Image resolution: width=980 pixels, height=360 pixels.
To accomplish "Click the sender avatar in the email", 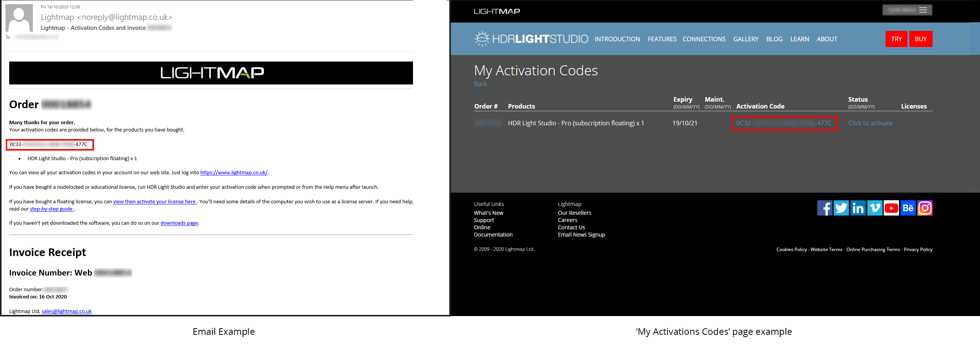I will (x=19, y=18).
